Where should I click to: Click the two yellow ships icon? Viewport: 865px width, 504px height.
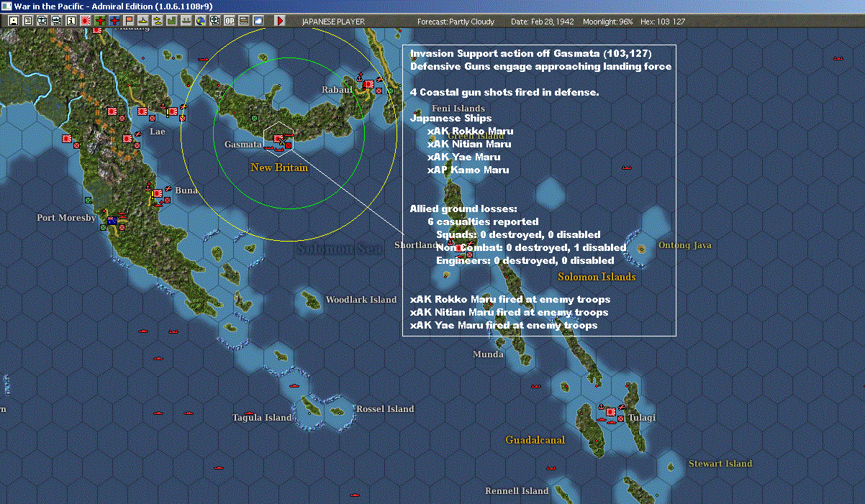pos(158,21)
